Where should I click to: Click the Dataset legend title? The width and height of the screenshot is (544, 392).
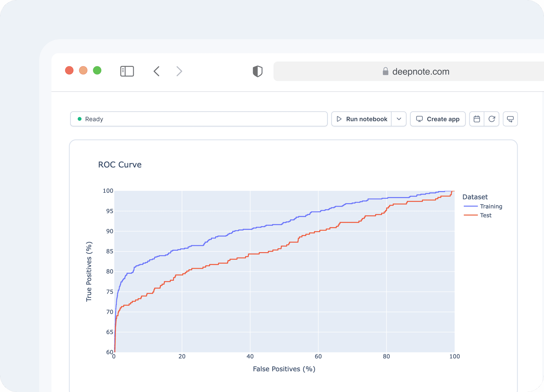(x=475, y=197)
